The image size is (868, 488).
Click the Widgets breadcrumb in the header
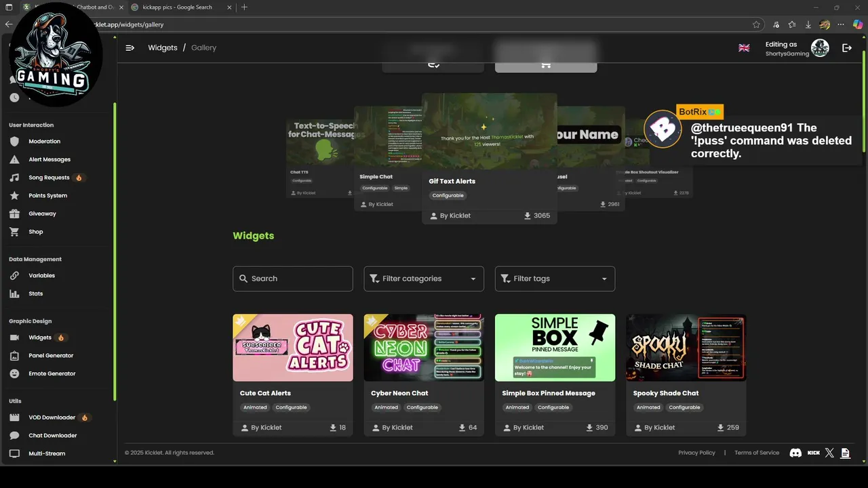163,48
